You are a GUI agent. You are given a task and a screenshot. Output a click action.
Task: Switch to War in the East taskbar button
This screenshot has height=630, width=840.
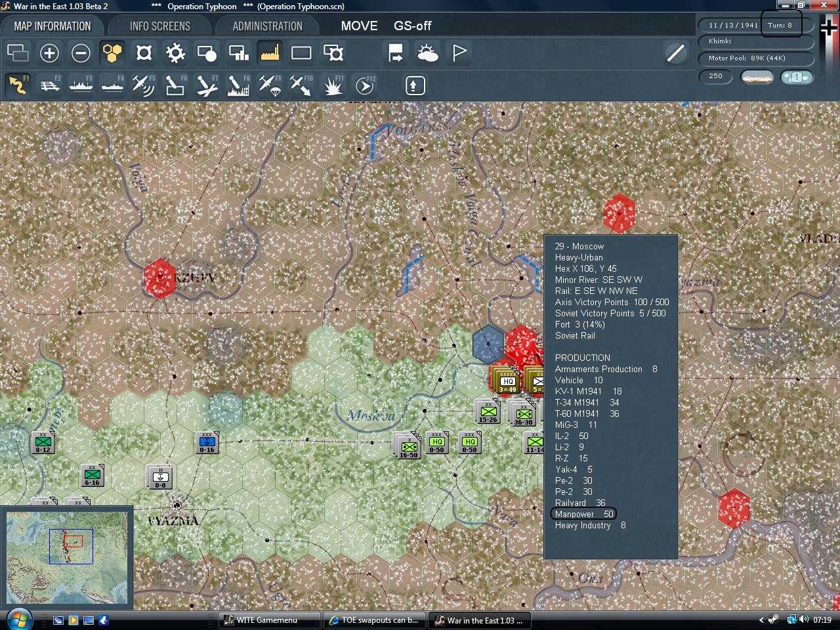coord(480,620)
